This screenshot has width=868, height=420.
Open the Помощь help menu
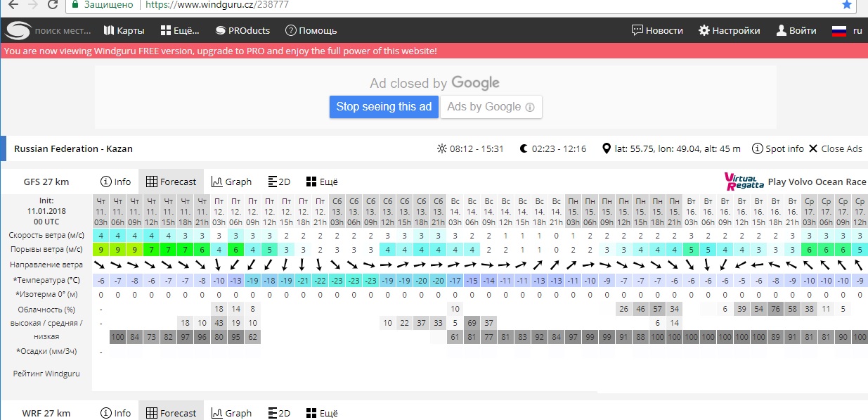click(311, 30)
